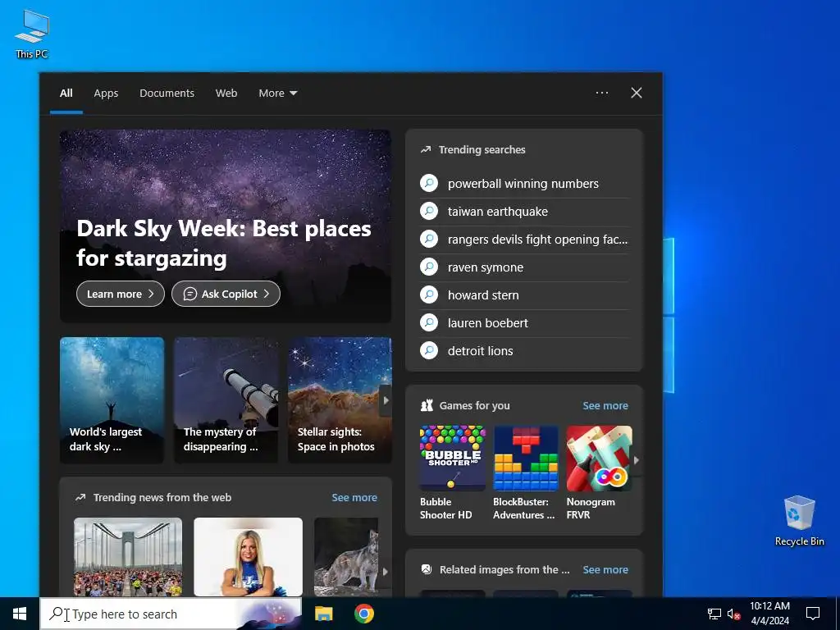
Task: Click the Trending searches arrow icon
Action: coord(426,150)
